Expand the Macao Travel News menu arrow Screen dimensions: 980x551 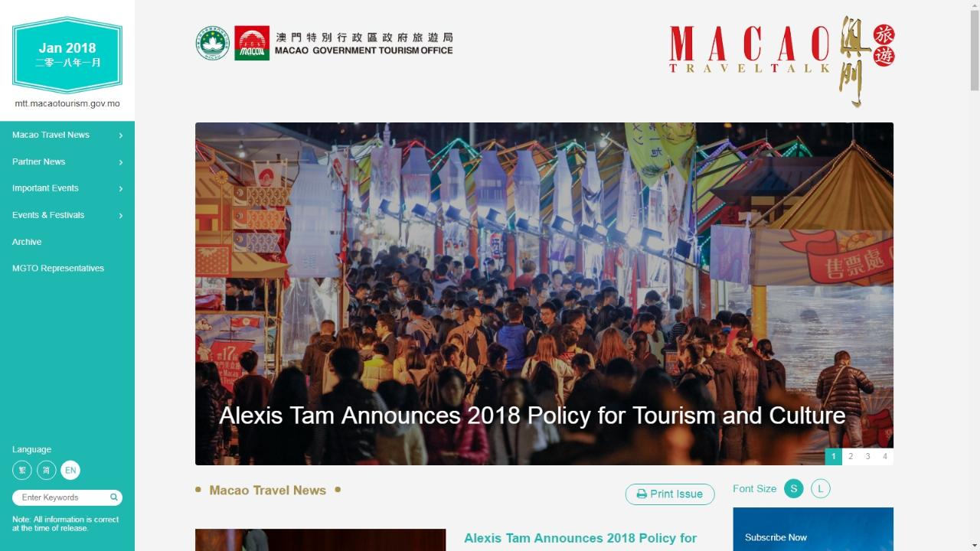121,135
